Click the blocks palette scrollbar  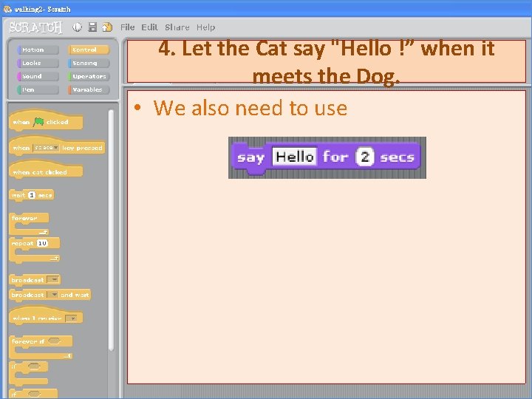point(111,231)
